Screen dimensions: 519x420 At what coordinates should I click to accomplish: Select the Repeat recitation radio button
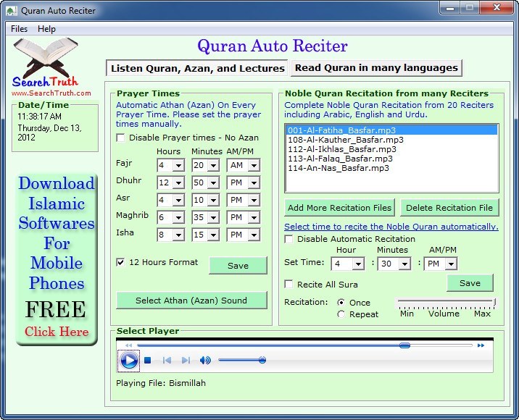(341, 314)
